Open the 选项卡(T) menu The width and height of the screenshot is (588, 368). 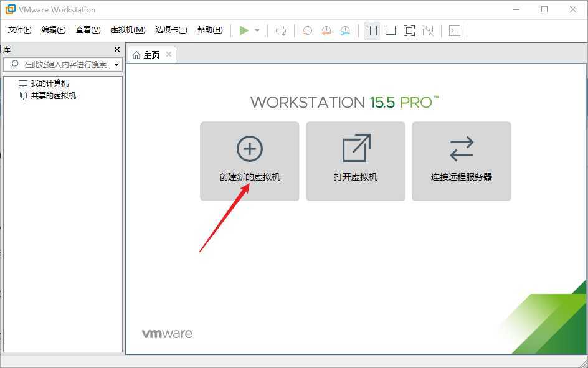171,30
